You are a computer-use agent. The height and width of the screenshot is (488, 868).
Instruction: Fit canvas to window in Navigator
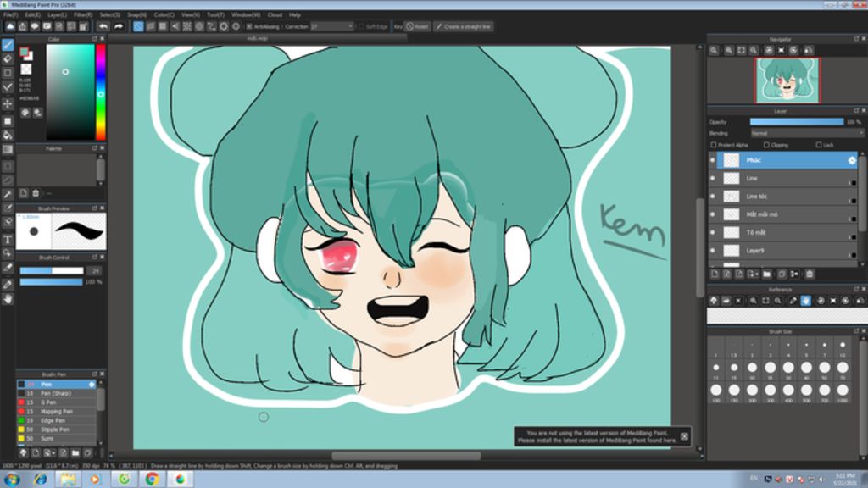[x=741, y=50]
